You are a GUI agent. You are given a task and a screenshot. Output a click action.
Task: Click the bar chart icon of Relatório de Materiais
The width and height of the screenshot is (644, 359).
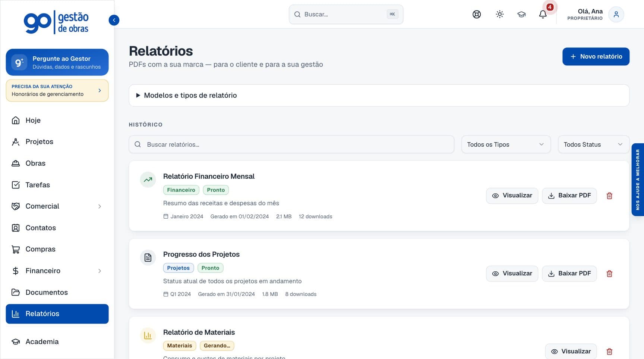tap(148, 335)
